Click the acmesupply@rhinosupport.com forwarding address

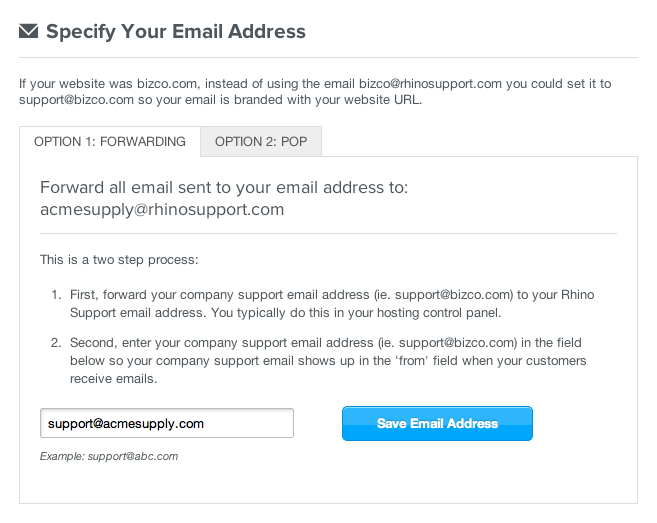(x=162, y=209)
